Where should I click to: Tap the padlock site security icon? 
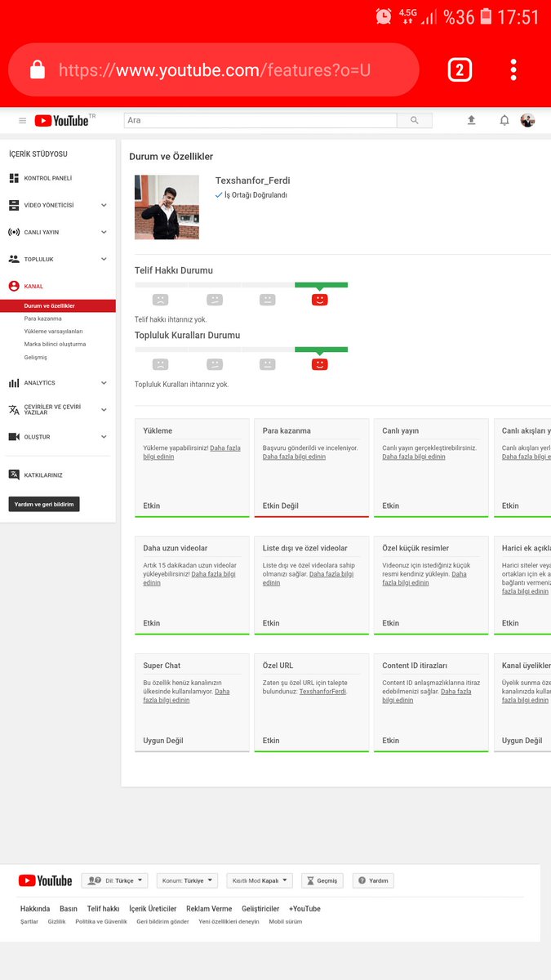click(x=37, y=70)
